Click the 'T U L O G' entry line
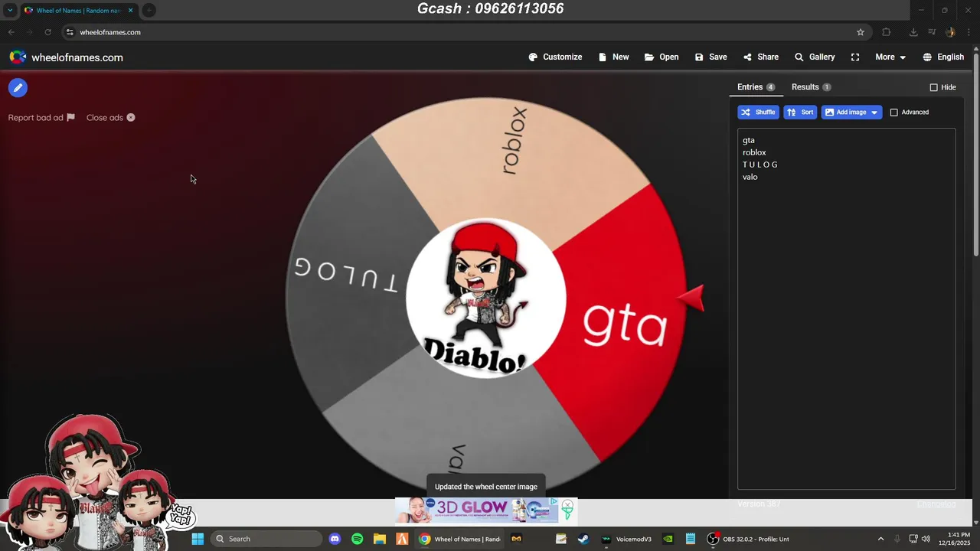The width and height of the screenshot is (980, 551). point(759,165)
